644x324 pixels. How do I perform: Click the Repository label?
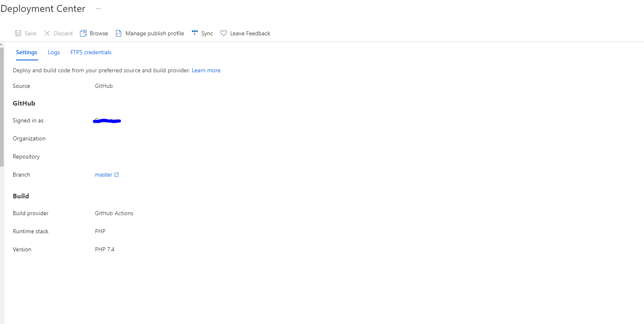pyautogui.click(x=26, y=156)
